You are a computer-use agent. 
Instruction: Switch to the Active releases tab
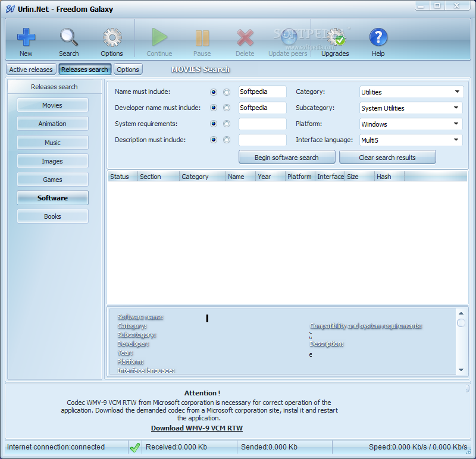(31, 70)
